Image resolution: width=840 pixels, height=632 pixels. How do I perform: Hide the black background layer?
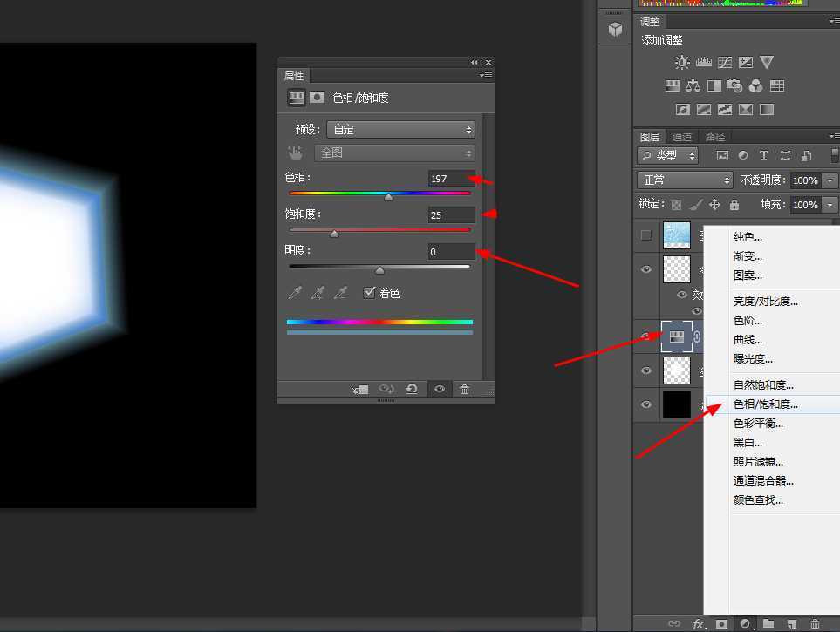pyautogui.click(x=646, y=404)
